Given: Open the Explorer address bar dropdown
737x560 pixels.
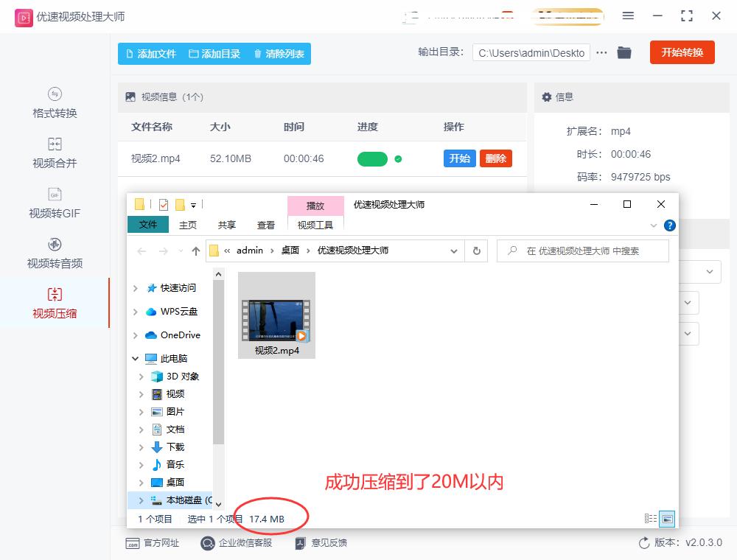Looking at the screenshot, I should tap(455, 251).
